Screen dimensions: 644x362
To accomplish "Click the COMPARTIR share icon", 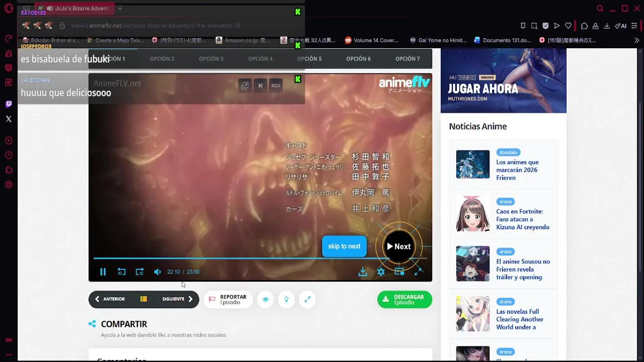I will point(92,324).
